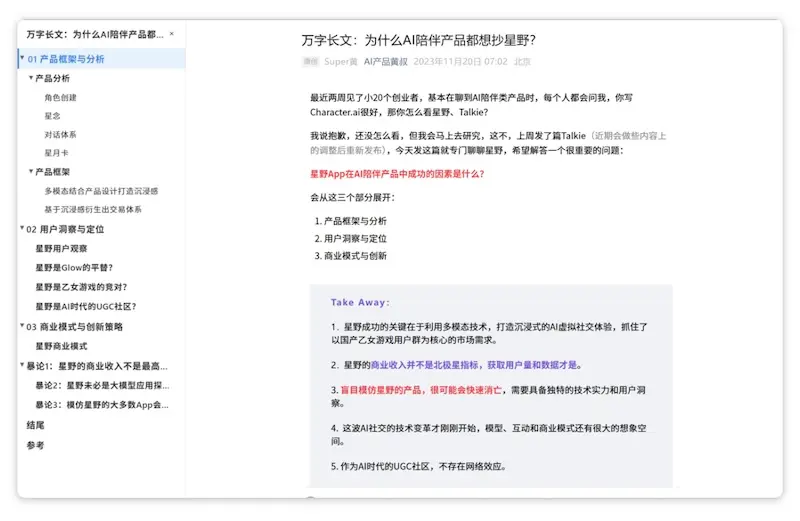Viewport: 800px width, 521px height.
Task: Open the AI产品黄叔 account link
Action: 386,62
